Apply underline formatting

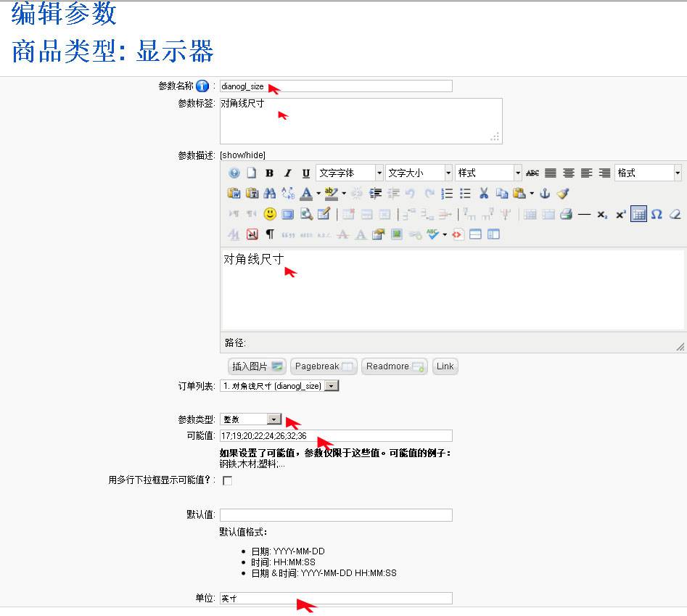pos(305,173)
